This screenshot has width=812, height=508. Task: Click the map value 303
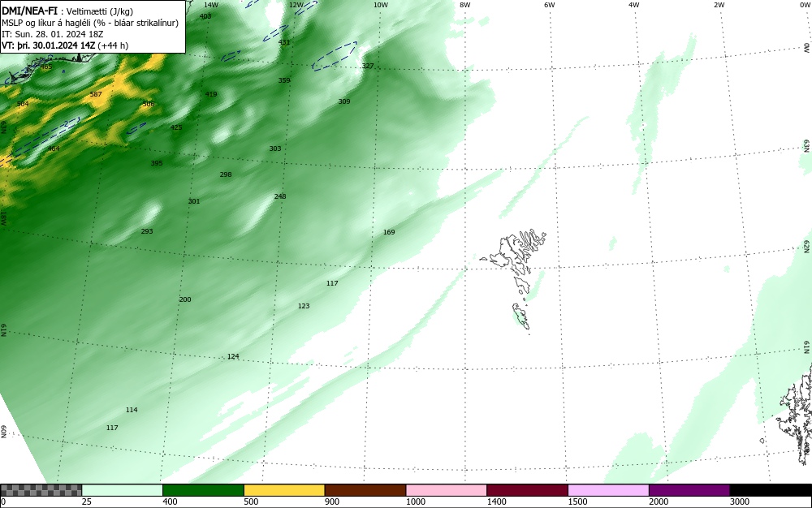(x=275, y=149)
